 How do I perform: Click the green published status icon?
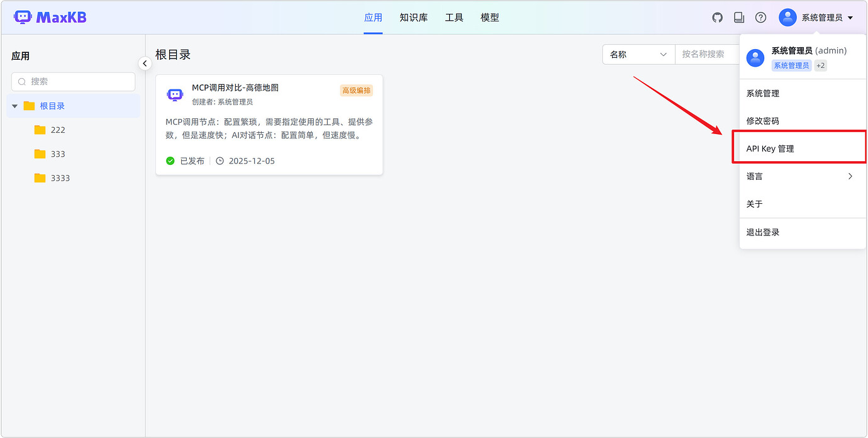tap(170, 160)
